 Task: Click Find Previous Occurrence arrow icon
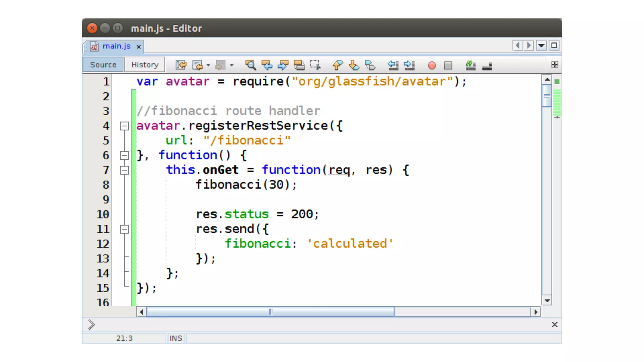[x=267, y=65]
